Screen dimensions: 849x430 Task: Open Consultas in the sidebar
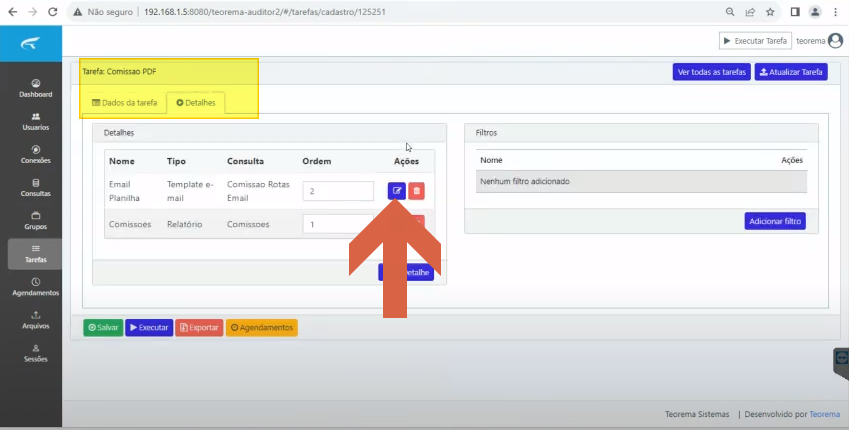36,188
